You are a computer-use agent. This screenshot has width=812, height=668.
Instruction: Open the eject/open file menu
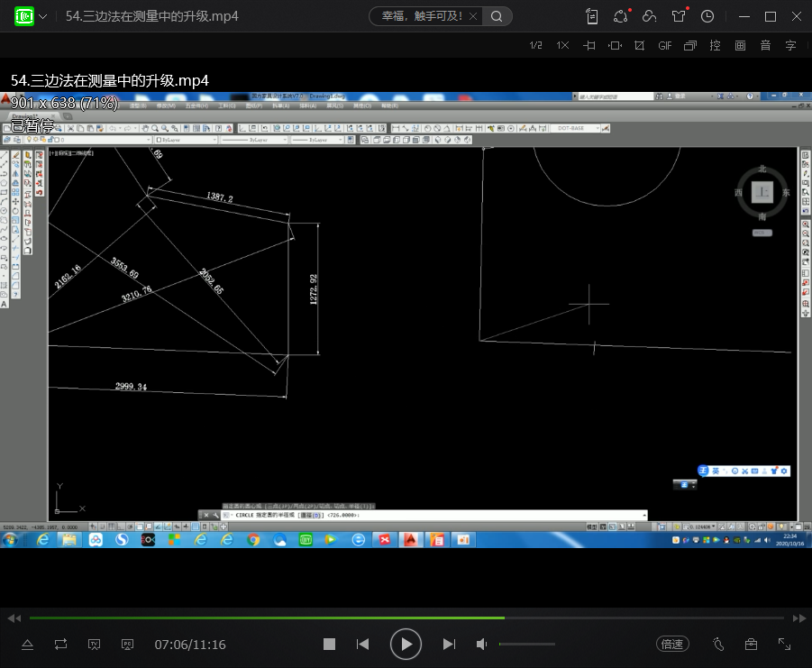(x=27, y=644)
